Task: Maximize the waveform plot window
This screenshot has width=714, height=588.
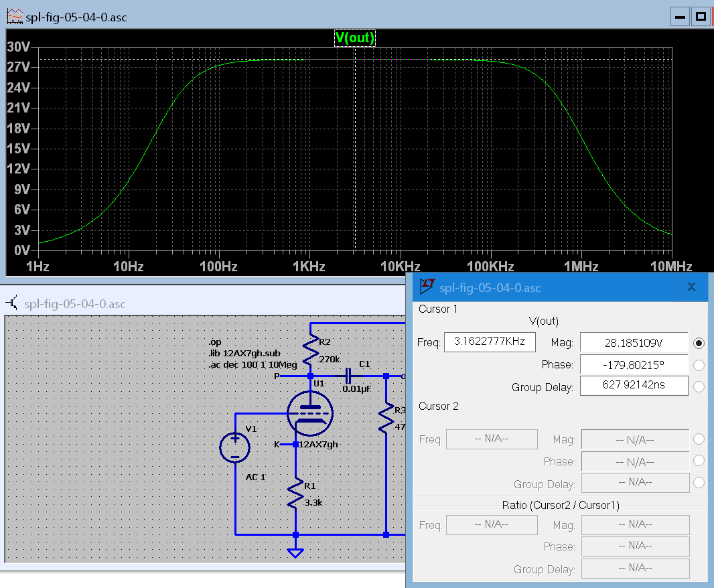Action: coord(701,16)
